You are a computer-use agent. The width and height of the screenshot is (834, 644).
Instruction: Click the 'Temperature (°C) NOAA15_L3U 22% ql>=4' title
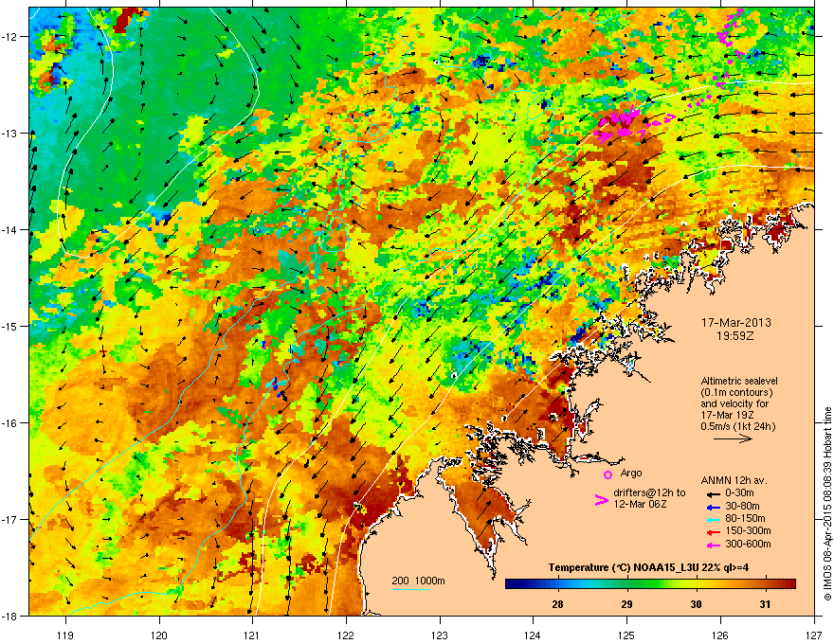[648, 568]
